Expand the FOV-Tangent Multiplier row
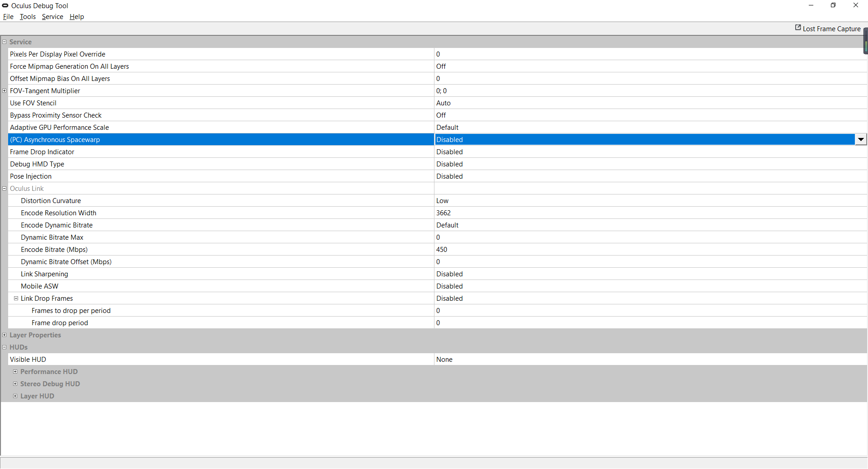This screenshot has width=868, height=469. [x=5, y=91]
